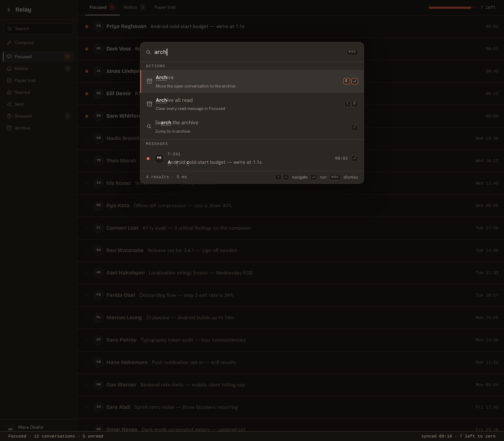Open Hana Nakamura Push notification message

(290, 362)
